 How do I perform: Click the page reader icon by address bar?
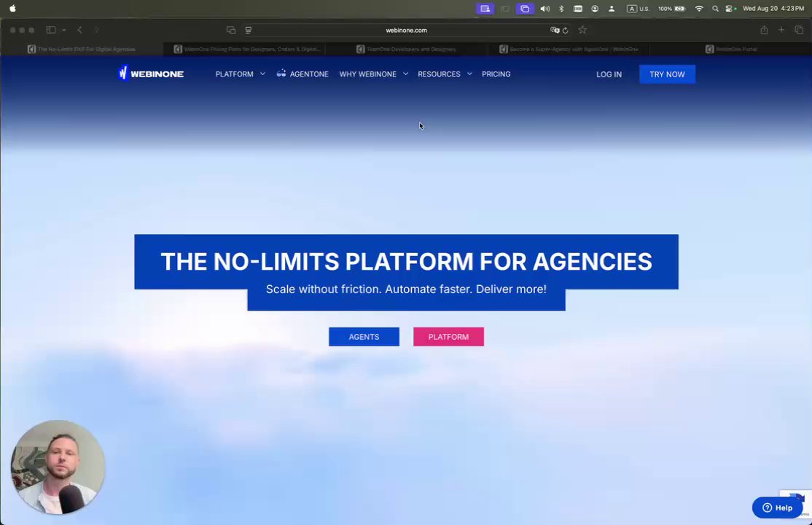(249, 30)
